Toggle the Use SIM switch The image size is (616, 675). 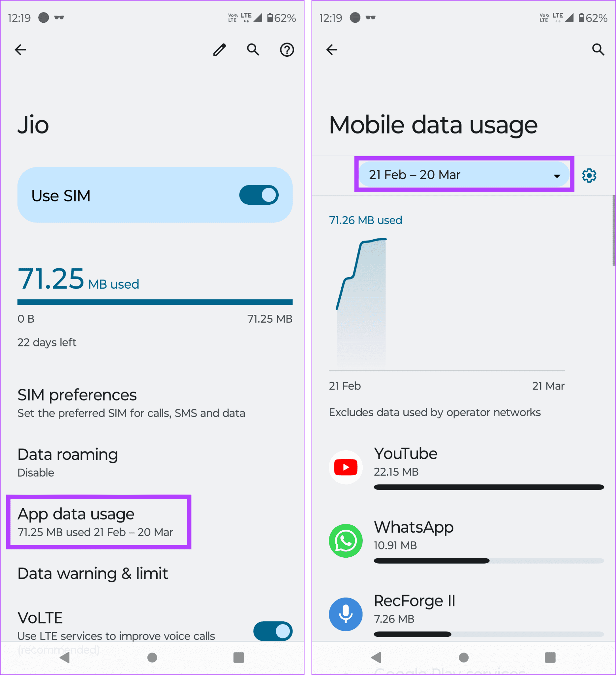click(x=259, y=195)
